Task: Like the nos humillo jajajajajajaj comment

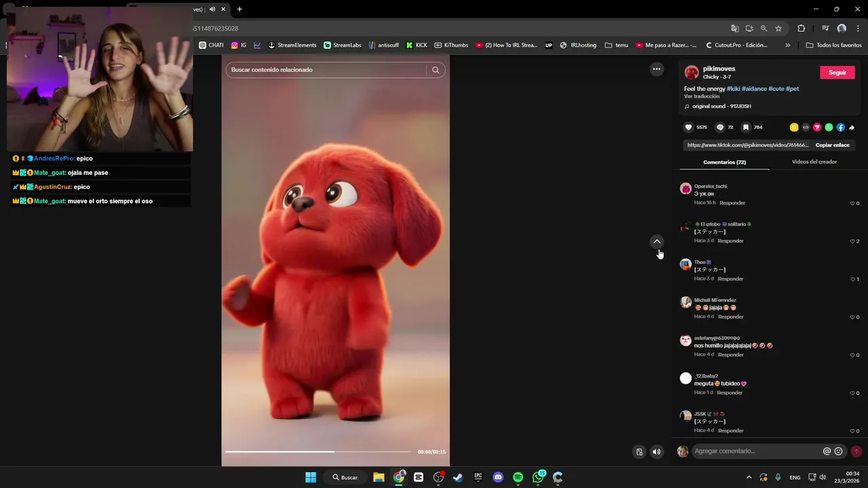Action: [x=852, y=355]
